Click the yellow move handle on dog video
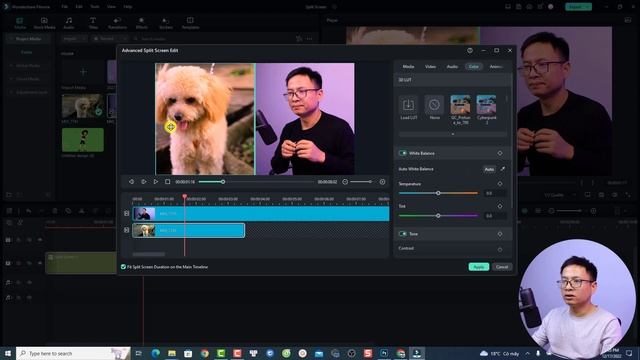The height and width of the screenshot is (360, 640). point(171,127)
